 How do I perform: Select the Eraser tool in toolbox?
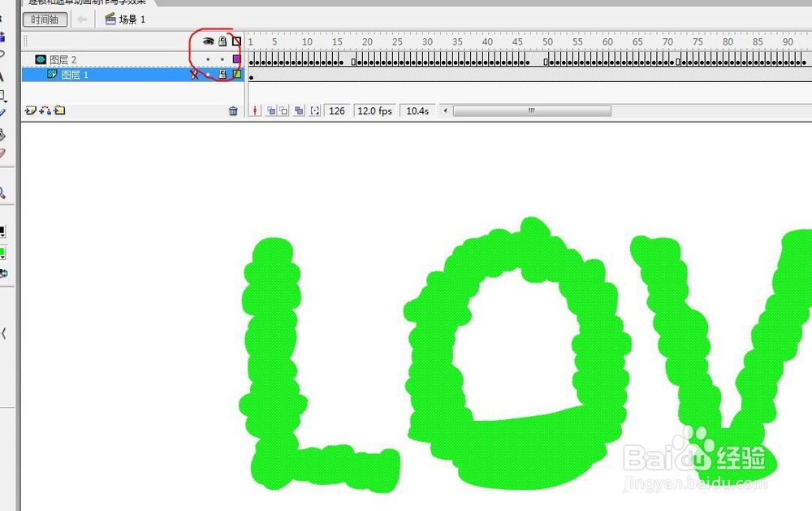tap(2, 154)
